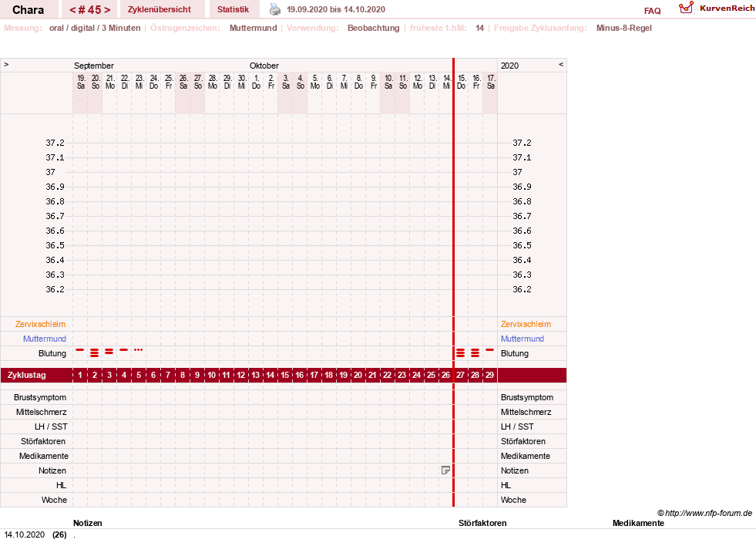756x553 pixels.
Task: Click the top-right '<' chart expander
Action: pyautogui.click(x=561, y=64)
